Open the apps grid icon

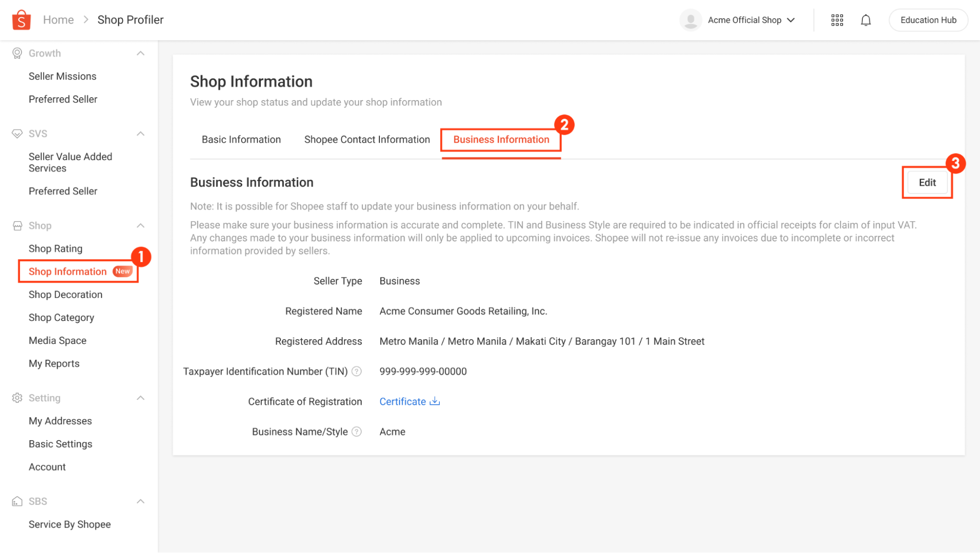(837, 20)
